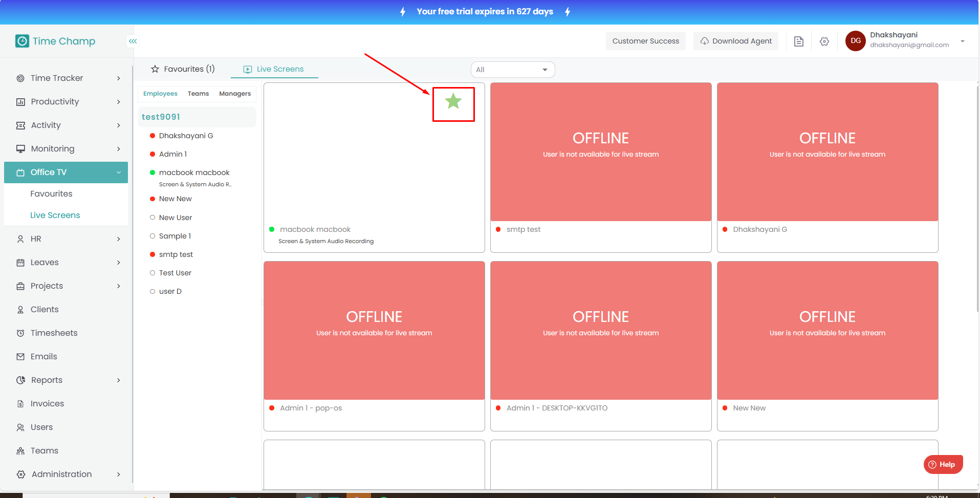
Task: Select Admin 1 in employee list
Action: [173, 154]
